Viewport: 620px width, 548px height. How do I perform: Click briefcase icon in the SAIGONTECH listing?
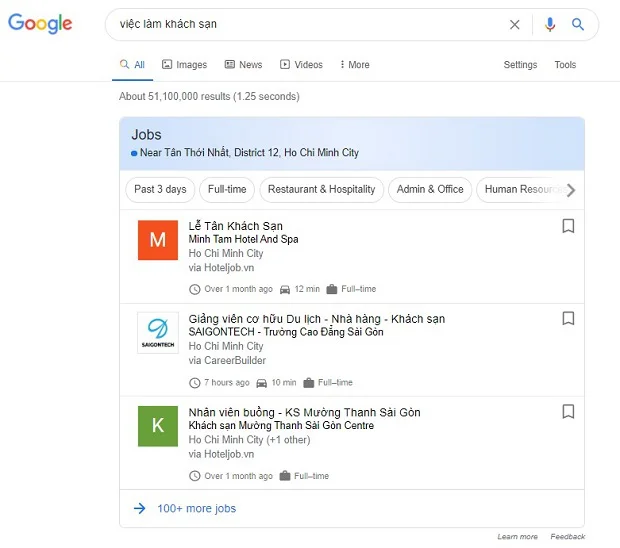[308, 383]
